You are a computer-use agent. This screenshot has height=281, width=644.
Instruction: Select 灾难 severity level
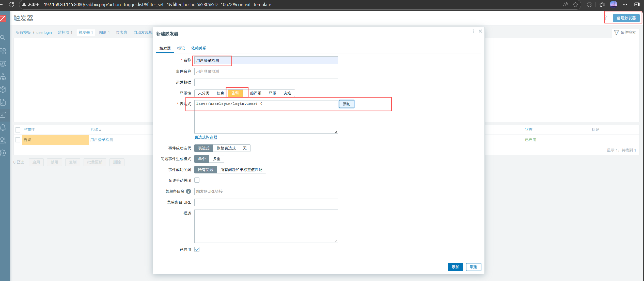coord(287,93)
